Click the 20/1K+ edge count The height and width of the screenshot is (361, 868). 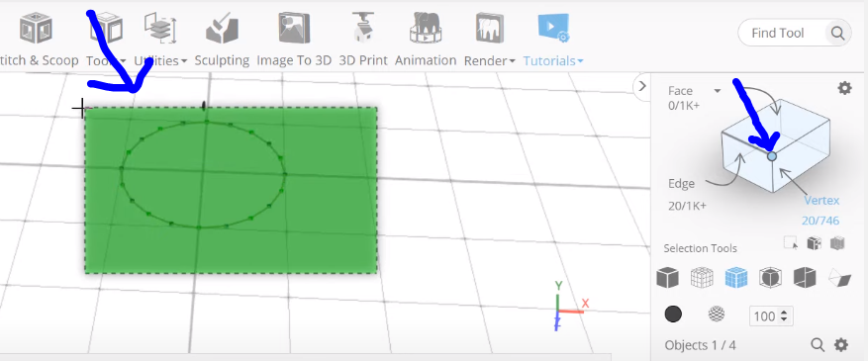[x=687, y=206]
